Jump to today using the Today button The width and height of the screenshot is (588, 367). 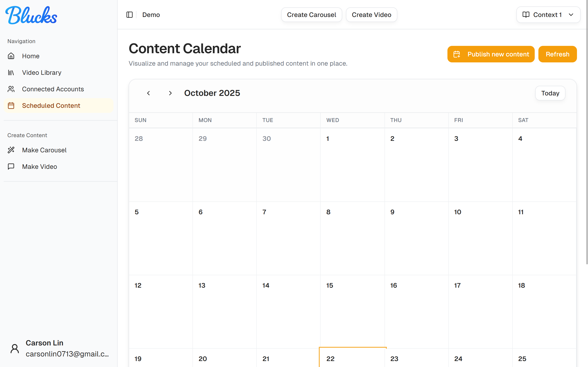(550, 93)
